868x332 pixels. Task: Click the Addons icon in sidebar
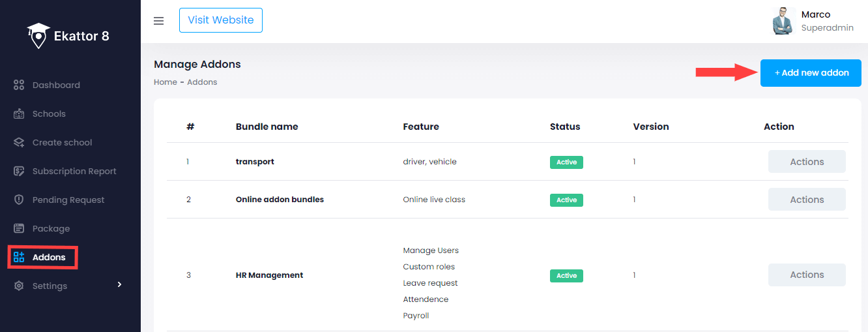coord(19,258)
